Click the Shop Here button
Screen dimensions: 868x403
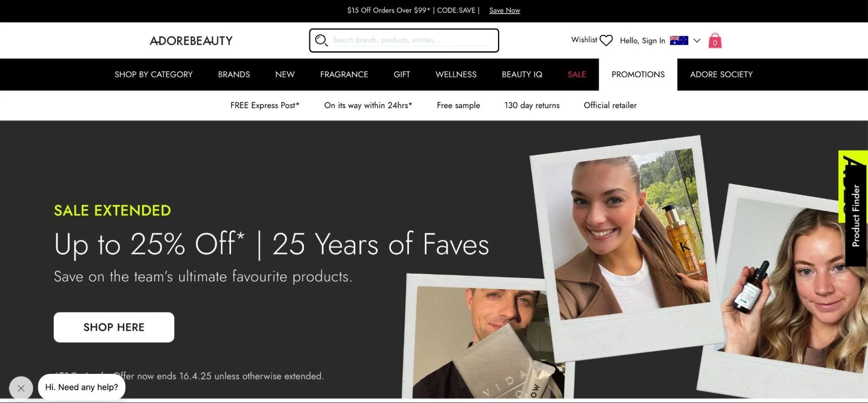[x=114, y=327]
